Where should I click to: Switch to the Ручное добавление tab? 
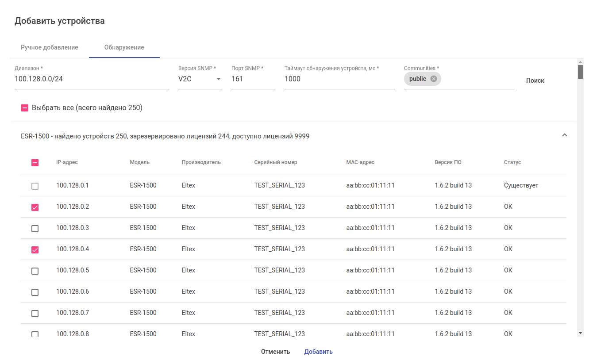click(x=50, y=47)
